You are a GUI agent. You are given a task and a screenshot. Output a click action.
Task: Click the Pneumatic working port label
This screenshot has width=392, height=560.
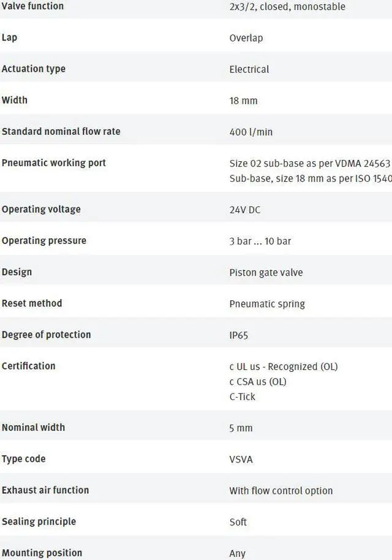tap(54, 163)
